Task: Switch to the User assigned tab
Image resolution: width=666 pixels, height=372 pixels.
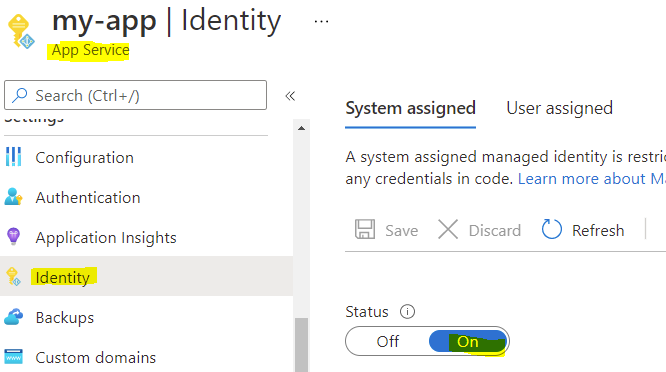Action: click(559, 108)
